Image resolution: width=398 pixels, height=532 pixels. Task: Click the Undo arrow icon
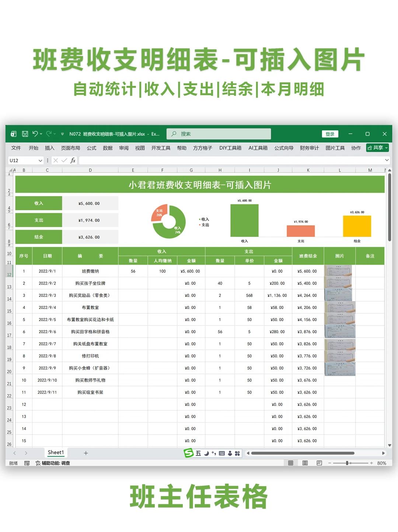click(35, 134)
